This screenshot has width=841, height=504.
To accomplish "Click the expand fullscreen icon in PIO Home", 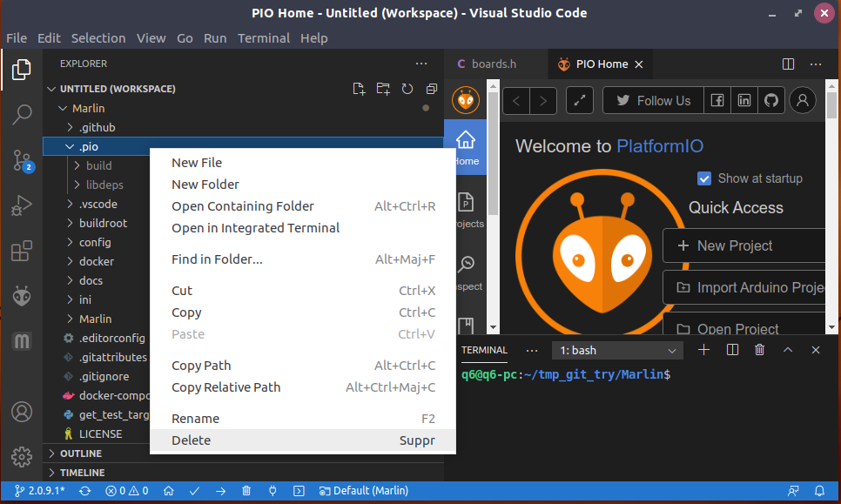I will (580, 100).
